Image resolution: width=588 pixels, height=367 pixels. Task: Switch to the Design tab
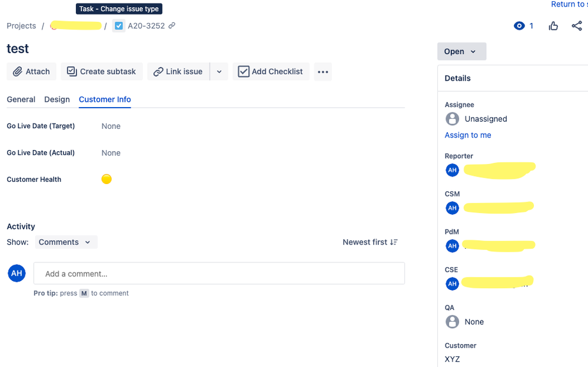pyautogui.click(x=57, y=99)
